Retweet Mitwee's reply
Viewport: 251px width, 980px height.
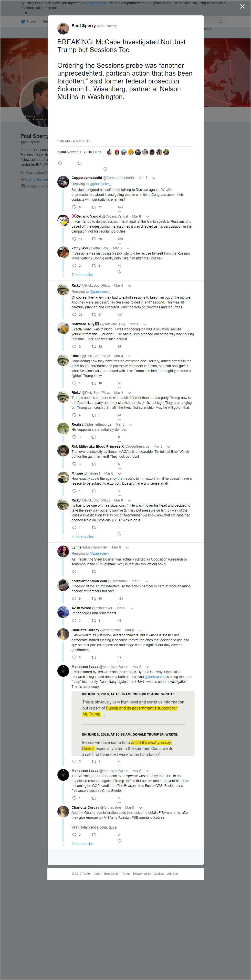coord(94,491)
